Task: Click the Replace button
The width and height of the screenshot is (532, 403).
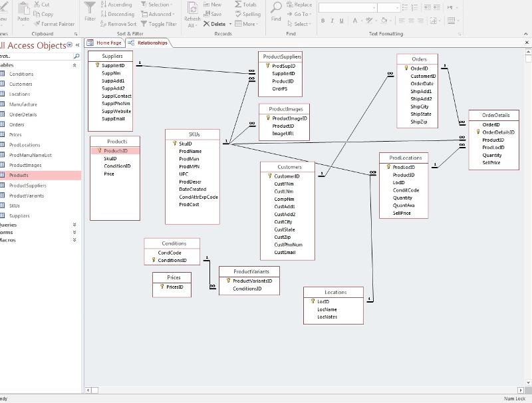Action: (x=299, y=5)
